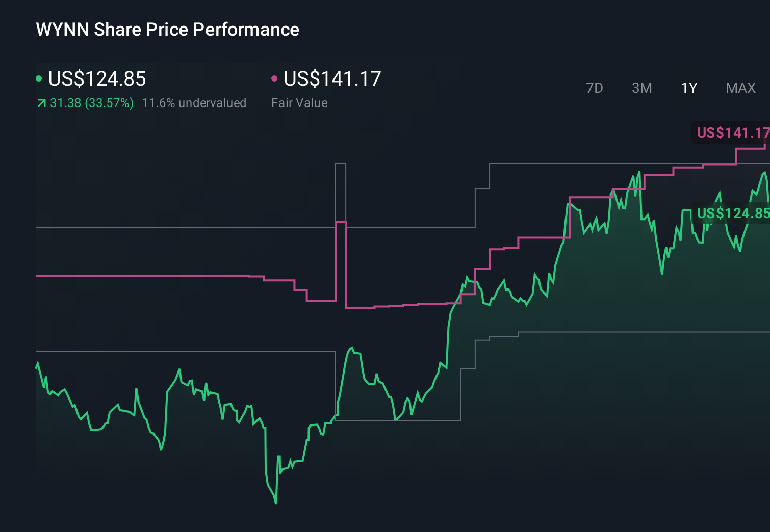Click the pink Fair Value legend dot
Screen dimensions: 770x532
pos(274,78)
